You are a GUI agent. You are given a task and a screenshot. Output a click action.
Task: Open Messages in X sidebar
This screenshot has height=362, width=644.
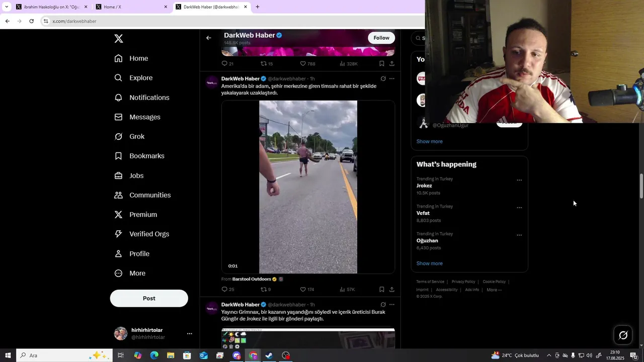click(x=137, y=117)
